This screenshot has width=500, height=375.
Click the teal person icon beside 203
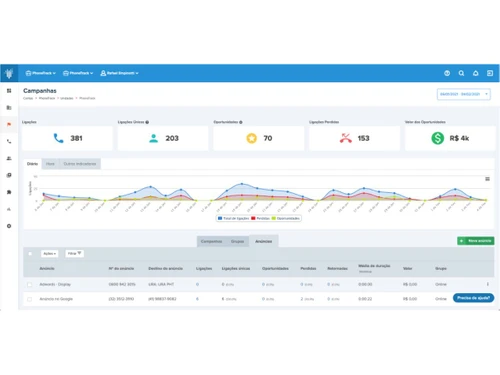click(x=154, y=138)
